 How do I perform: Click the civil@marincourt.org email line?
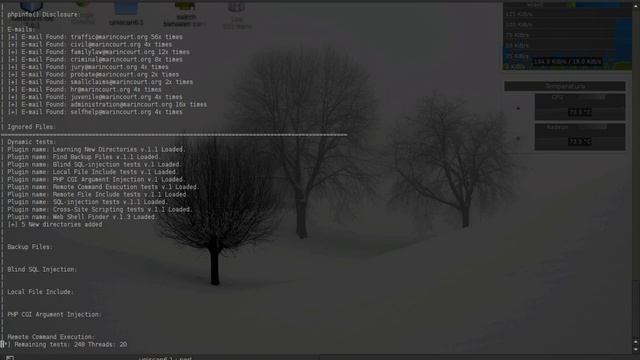(90, 44)
